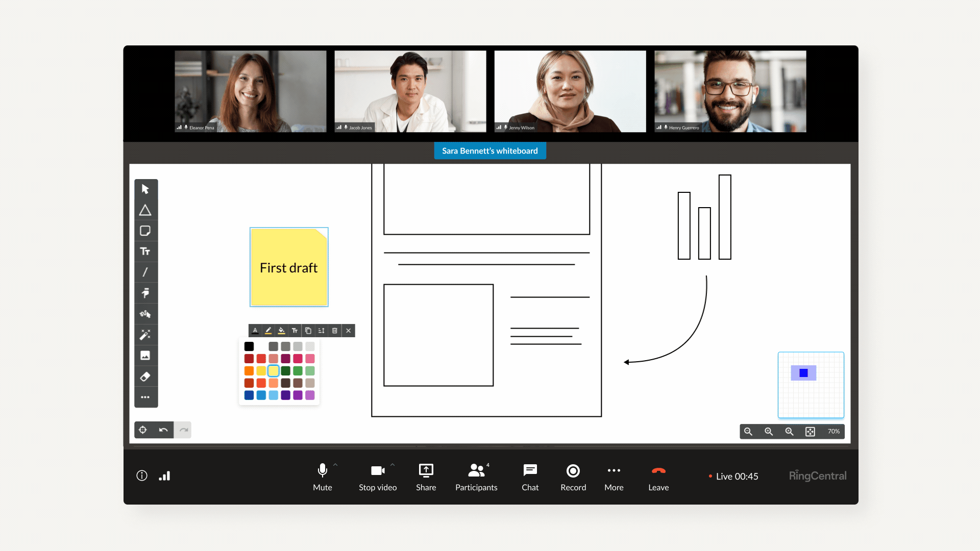Click the Record button
Viewport: 980px width, 551px height.
coord(573,475)
